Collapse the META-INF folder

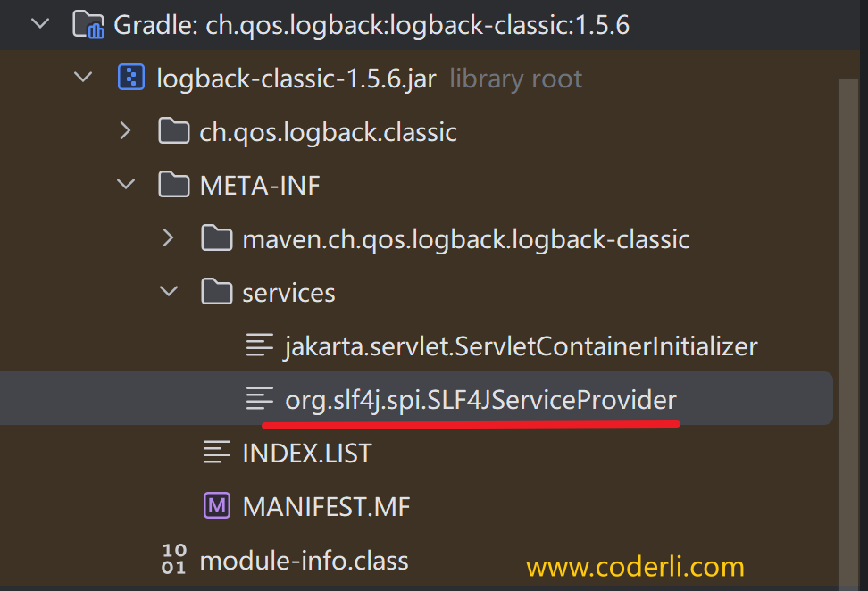coord(126,185)
